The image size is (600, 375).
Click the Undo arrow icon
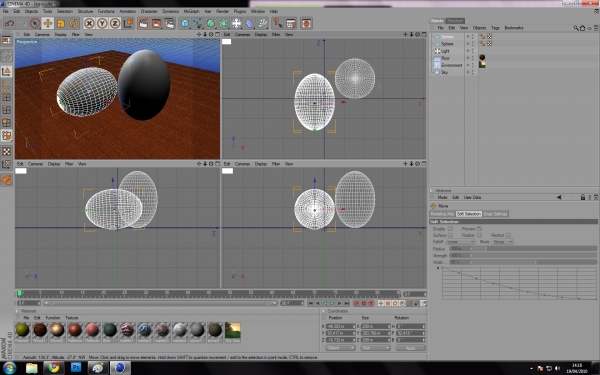pyautogui.click(x=9, y=23)
